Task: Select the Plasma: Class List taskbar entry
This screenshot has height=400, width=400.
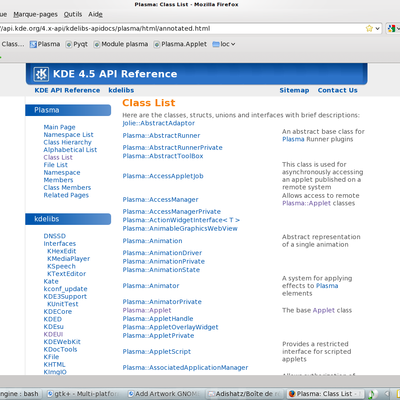Action: point(325,394)
